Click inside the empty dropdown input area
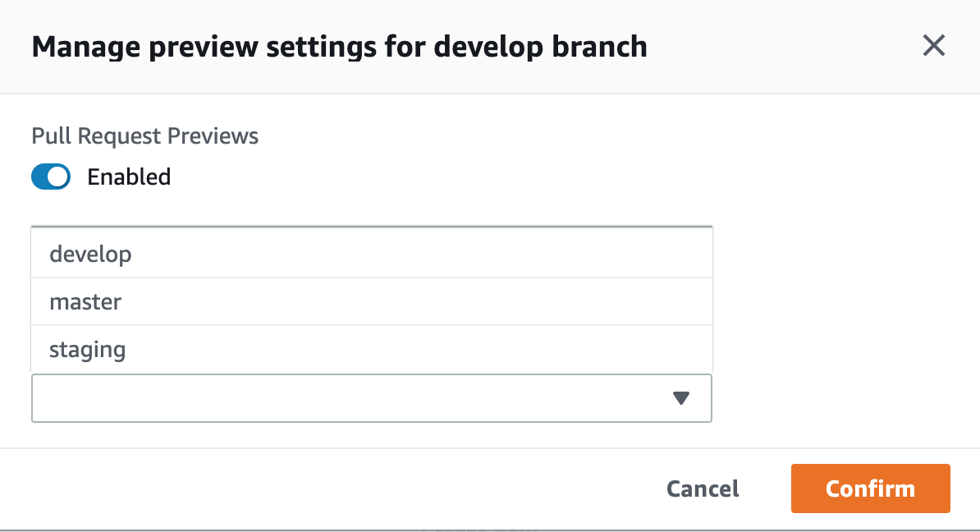 coord(328,398)
